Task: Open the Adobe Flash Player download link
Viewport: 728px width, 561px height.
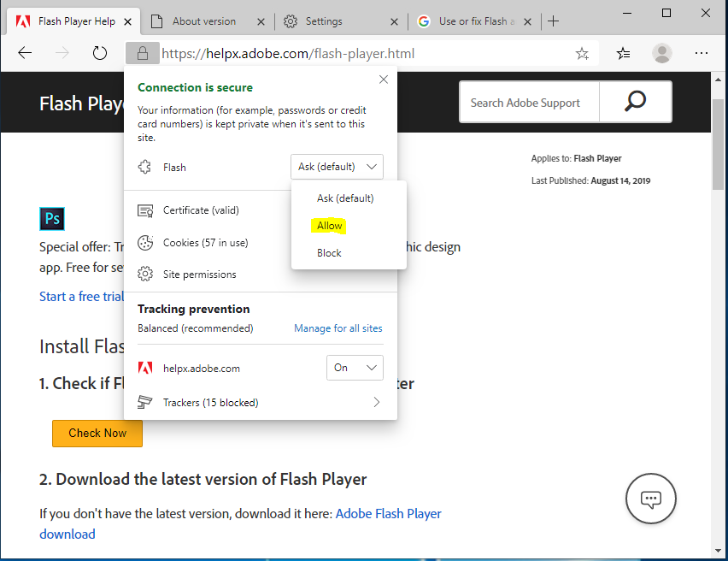Action: [x=388, y=513]
